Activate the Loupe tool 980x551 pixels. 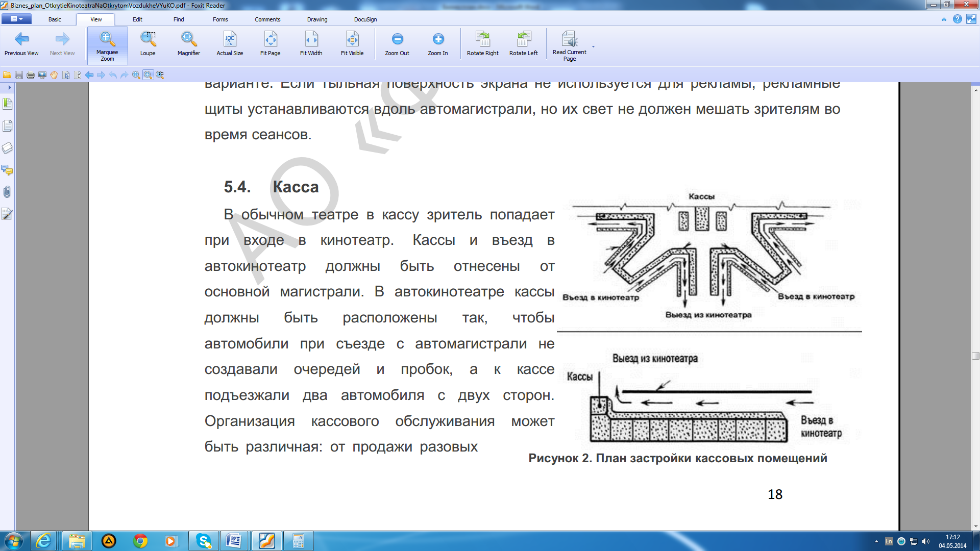[148, 44]
